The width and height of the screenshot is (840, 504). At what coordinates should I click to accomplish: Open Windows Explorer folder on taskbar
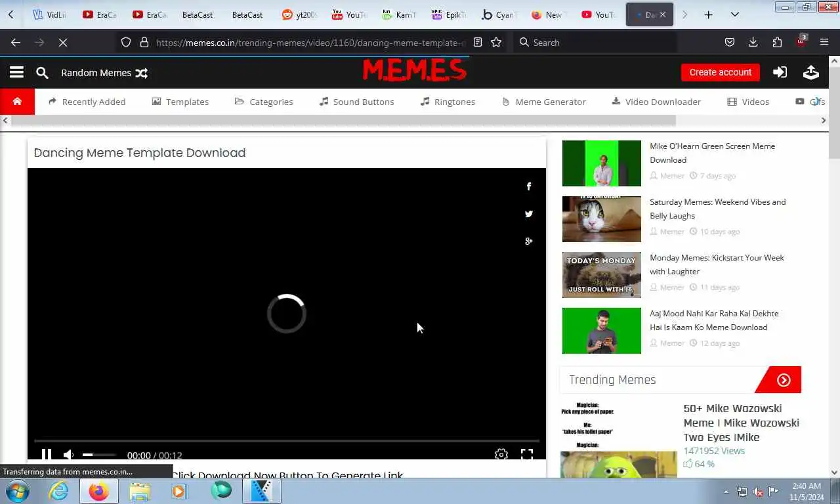tap(140, 491)
